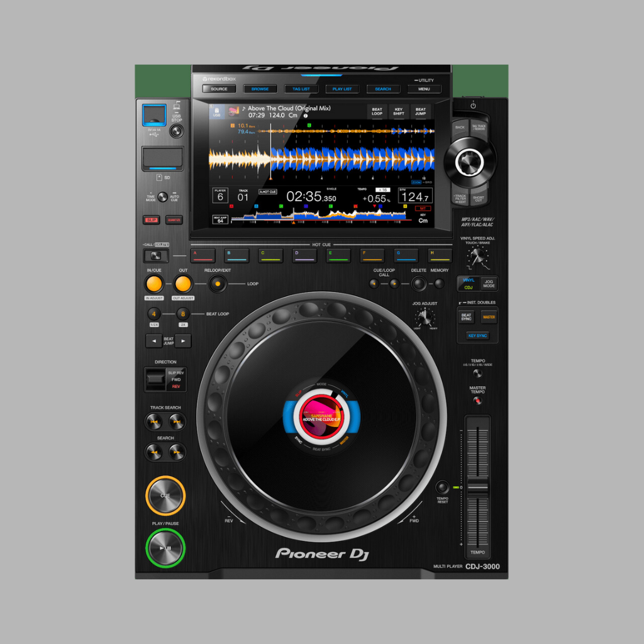Open the TAG LIST tab
Image resolution: width=644 pixels, height=644 pixels.
(301, 89)
